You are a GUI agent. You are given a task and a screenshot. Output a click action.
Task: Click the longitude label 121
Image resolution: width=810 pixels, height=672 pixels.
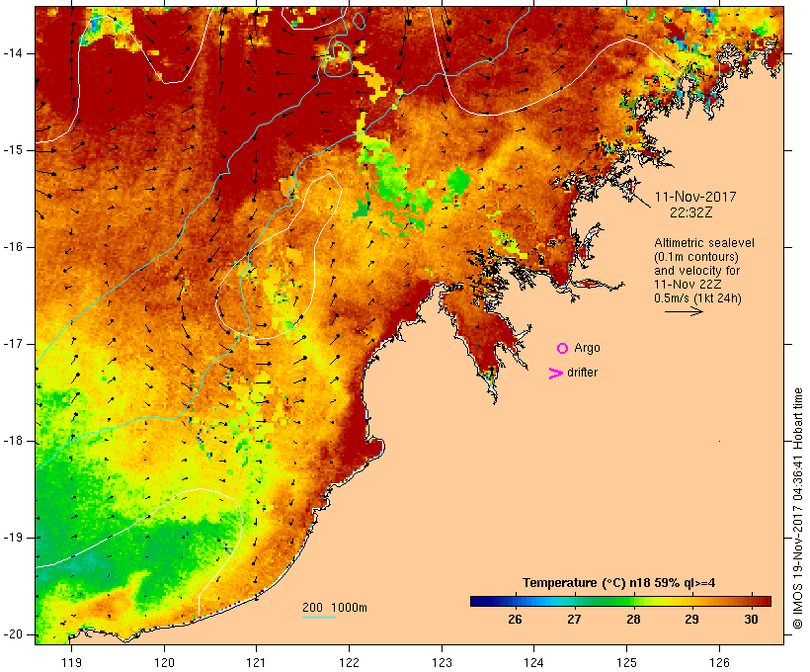tap(256, 663)
